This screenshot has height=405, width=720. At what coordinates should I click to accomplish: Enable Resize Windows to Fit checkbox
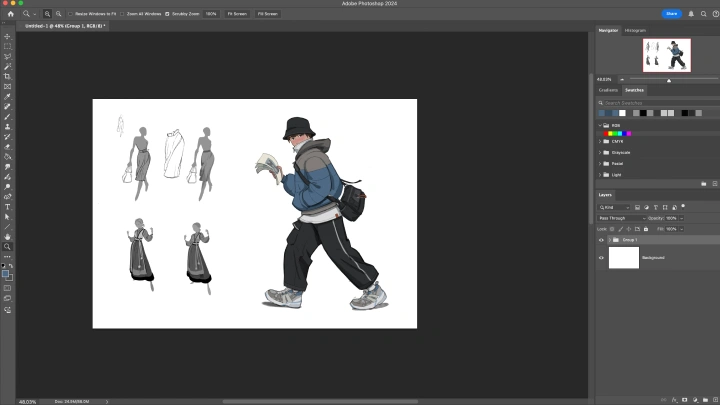[x=70, y=14]
